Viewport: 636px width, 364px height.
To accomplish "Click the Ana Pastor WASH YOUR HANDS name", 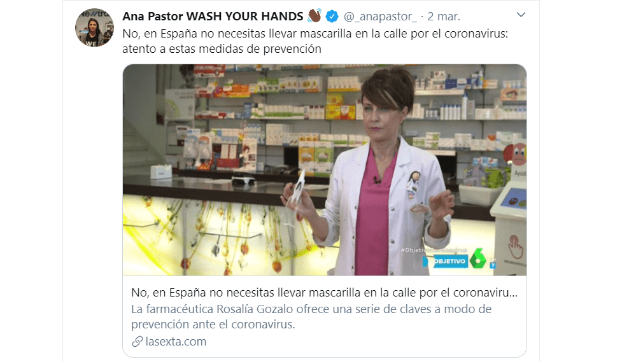I will (x=213, y=17).
